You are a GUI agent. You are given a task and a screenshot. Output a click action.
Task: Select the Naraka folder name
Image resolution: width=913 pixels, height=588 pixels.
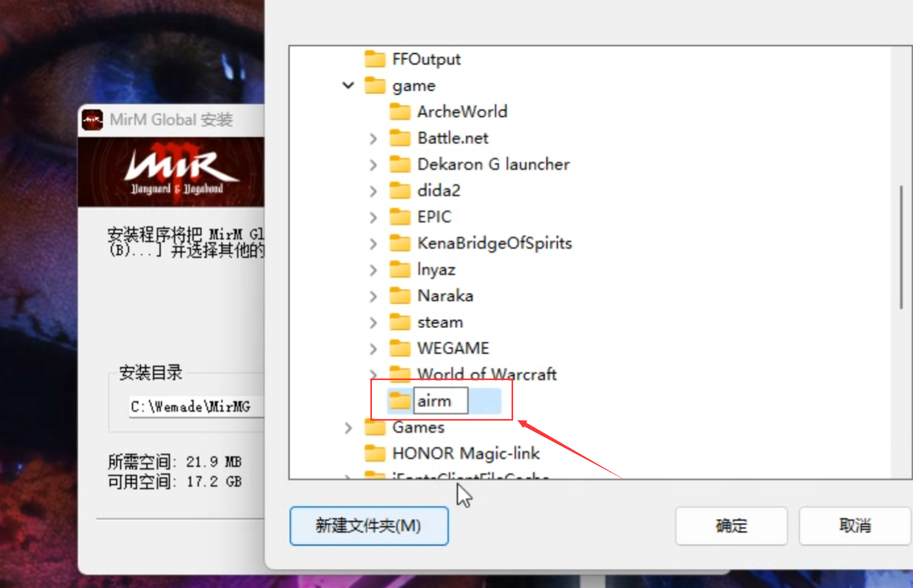pyautogui.click(x=446, y=296)
